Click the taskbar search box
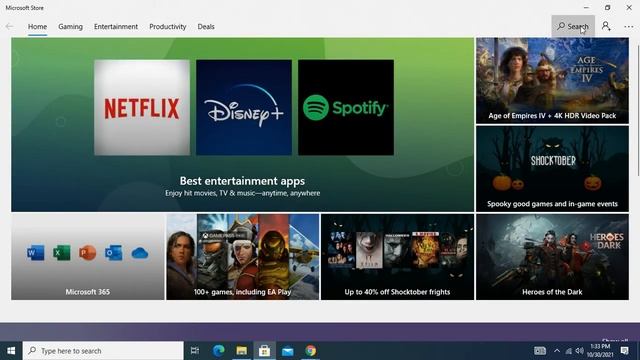 [103, 351]
